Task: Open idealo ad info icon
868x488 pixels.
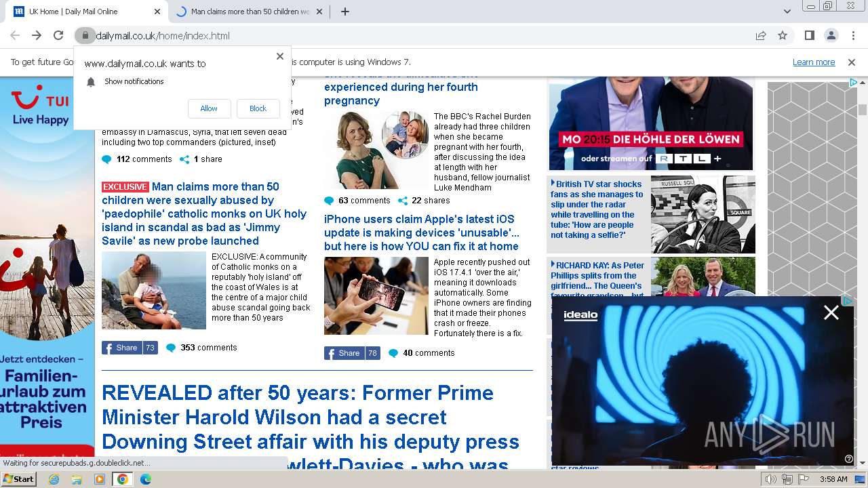Action: click(849, 459)
